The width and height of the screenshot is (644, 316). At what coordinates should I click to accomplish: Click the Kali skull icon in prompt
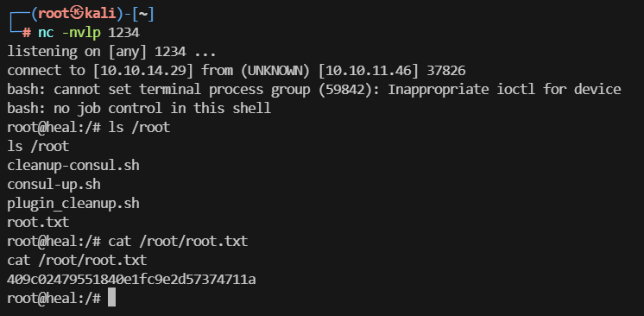77,14
